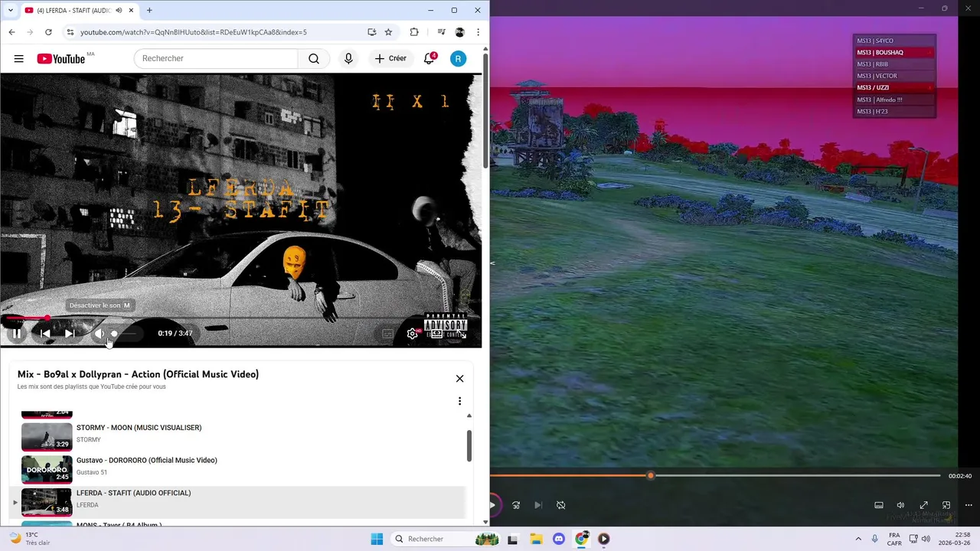
Task: Select MS13 | S4YCO in player list
Action: point(894,41)
